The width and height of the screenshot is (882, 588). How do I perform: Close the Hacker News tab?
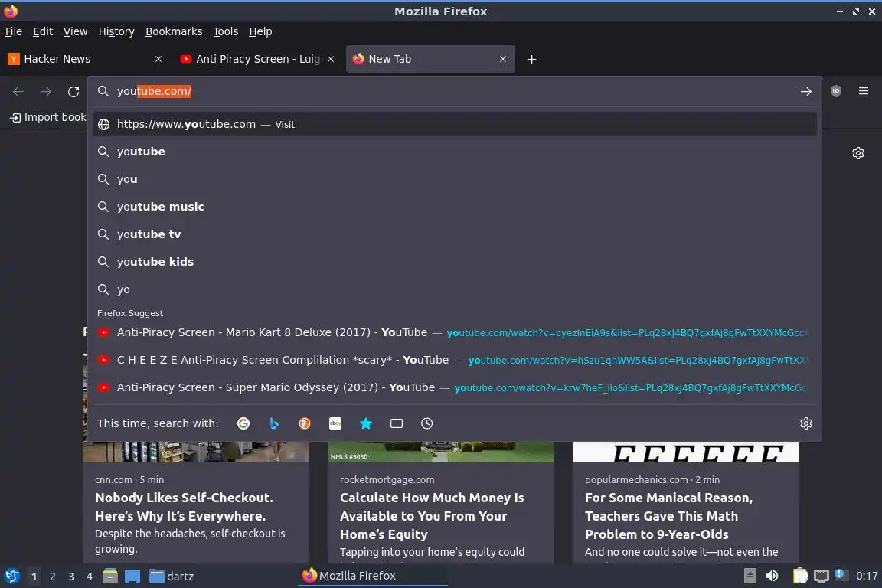pyautogui.click(x=158, y=59)
